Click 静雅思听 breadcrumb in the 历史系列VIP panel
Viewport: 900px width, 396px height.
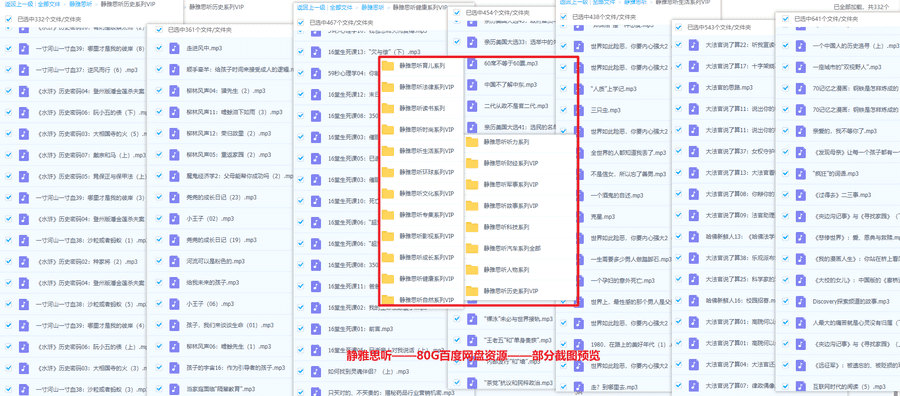pyautogui.click(x=80, y=4)
